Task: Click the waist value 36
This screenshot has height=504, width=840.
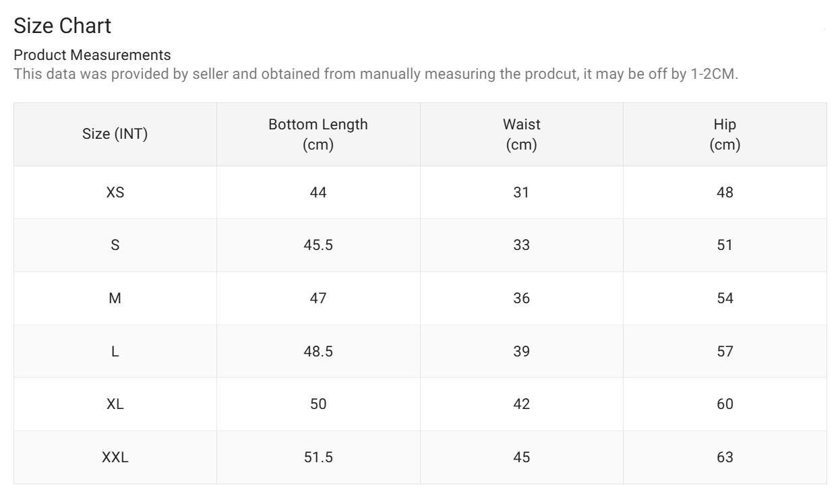Action: tap(522, 298)
